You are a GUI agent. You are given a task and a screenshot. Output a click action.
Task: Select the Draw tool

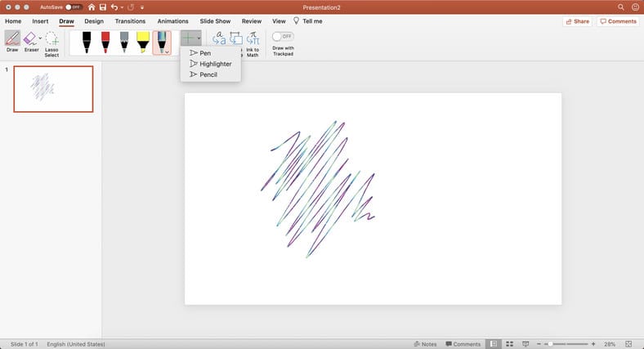(12, 41)
